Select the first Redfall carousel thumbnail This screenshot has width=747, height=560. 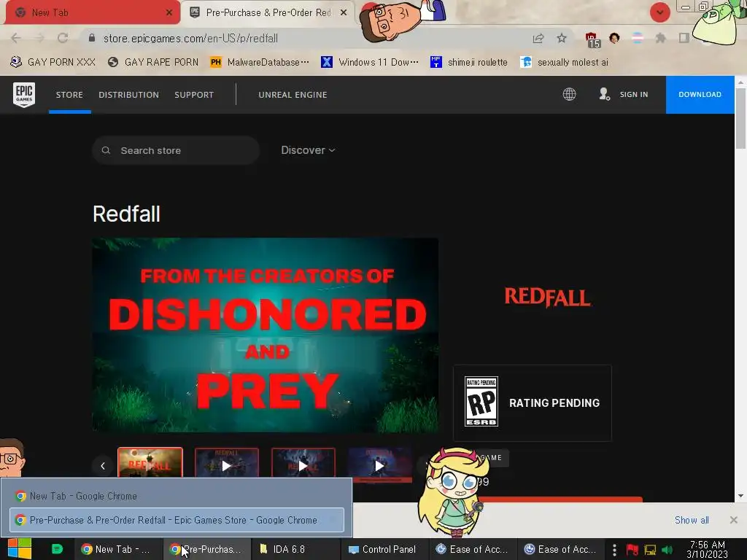point(150,462)
